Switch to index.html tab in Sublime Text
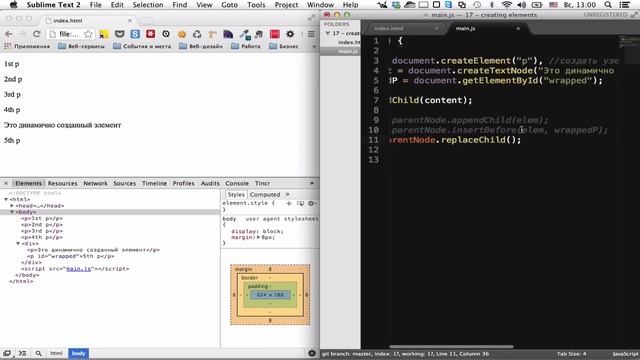Screen dimensions: 640x360 [389, 29]
